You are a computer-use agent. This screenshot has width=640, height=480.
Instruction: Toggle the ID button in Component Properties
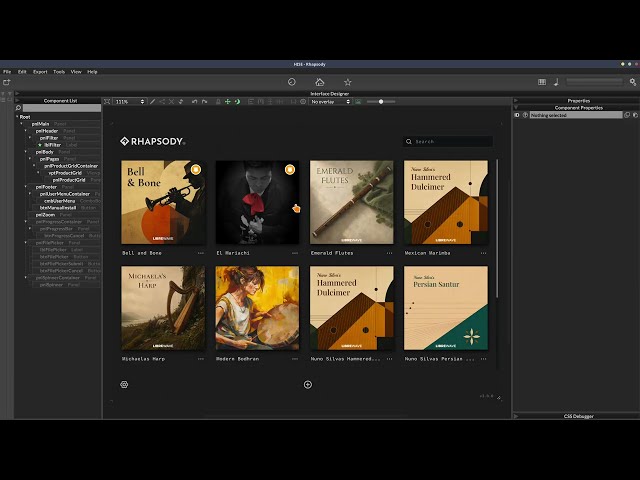[517, 115]
